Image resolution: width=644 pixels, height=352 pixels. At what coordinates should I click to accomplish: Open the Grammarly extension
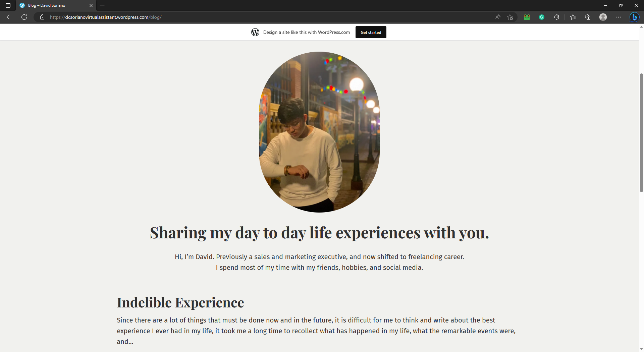point(542,17)
